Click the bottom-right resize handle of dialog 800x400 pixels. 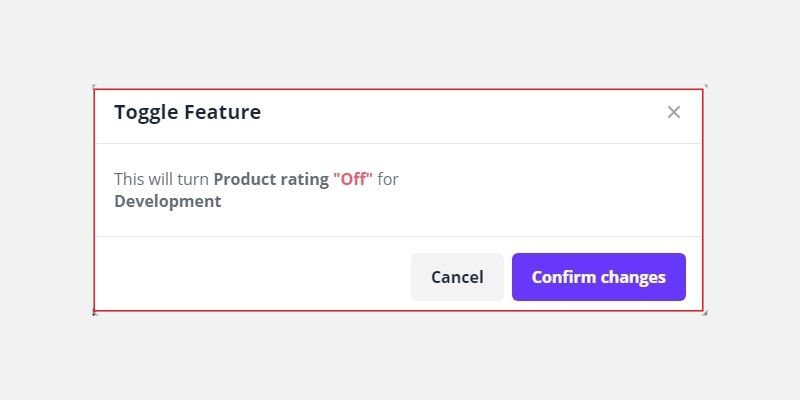point(705,313)
